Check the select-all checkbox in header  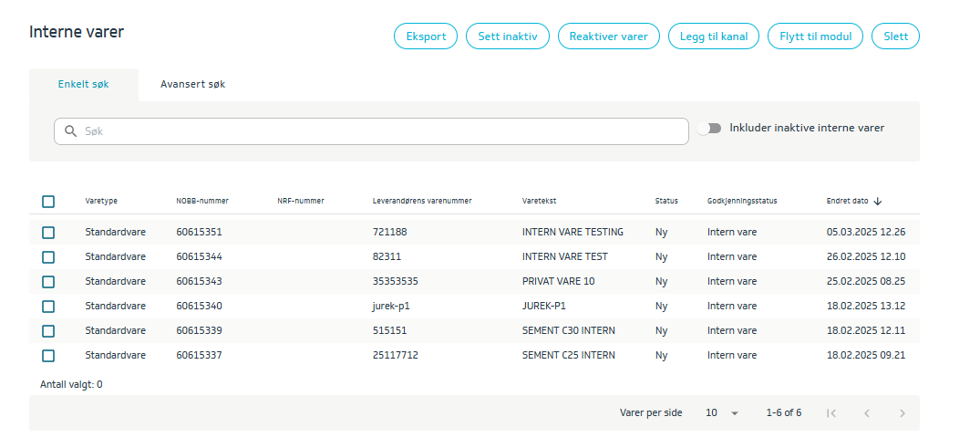48,202
